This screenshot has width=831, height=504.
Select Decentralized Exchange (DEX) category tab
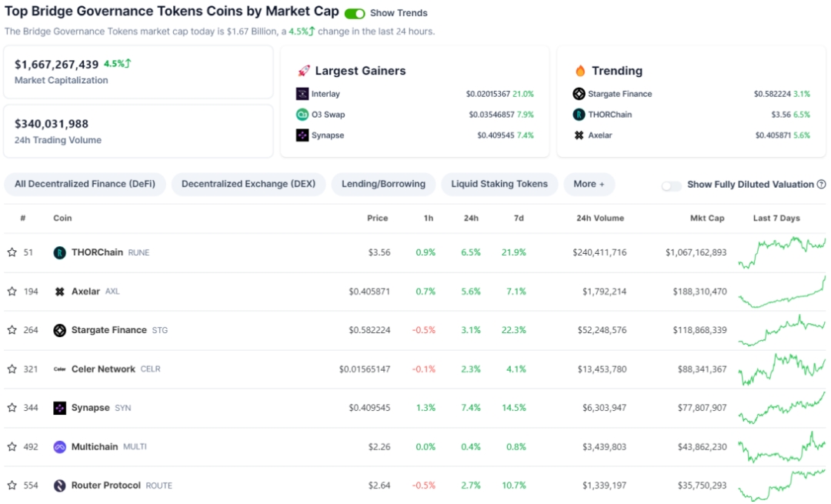tap(249, 185)
